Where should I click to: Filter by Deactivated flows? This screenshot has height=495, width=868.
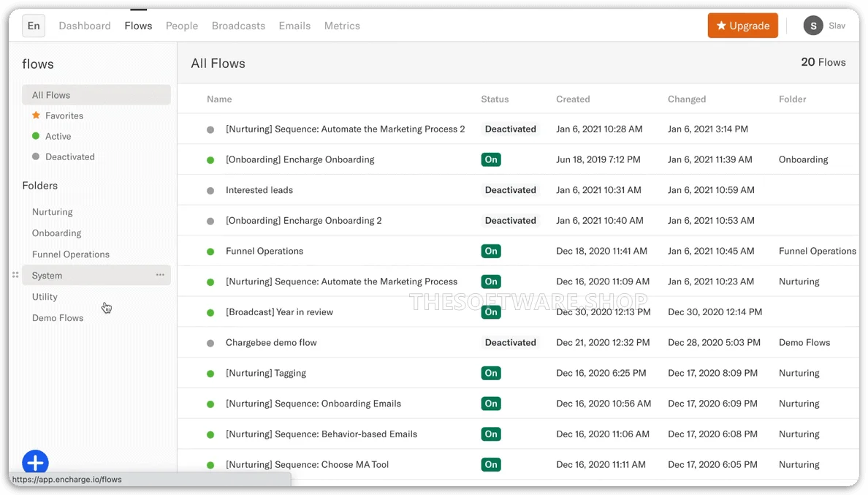(x=69, y=156)
